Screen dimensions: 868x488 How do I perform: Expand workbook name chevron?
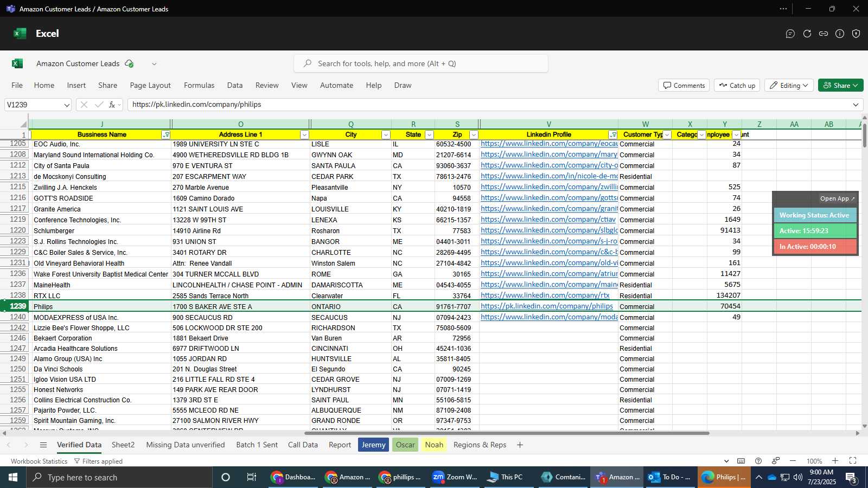point(154,64)
